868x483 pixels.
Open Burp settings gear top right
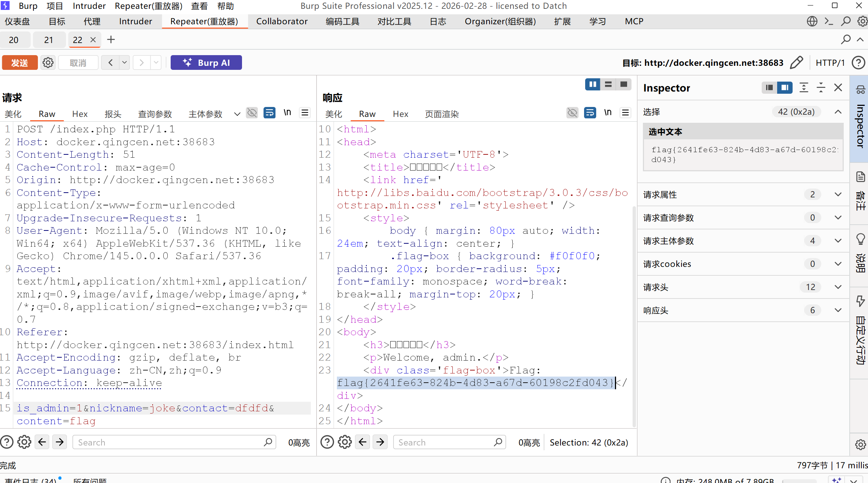(x=862, y=21)
